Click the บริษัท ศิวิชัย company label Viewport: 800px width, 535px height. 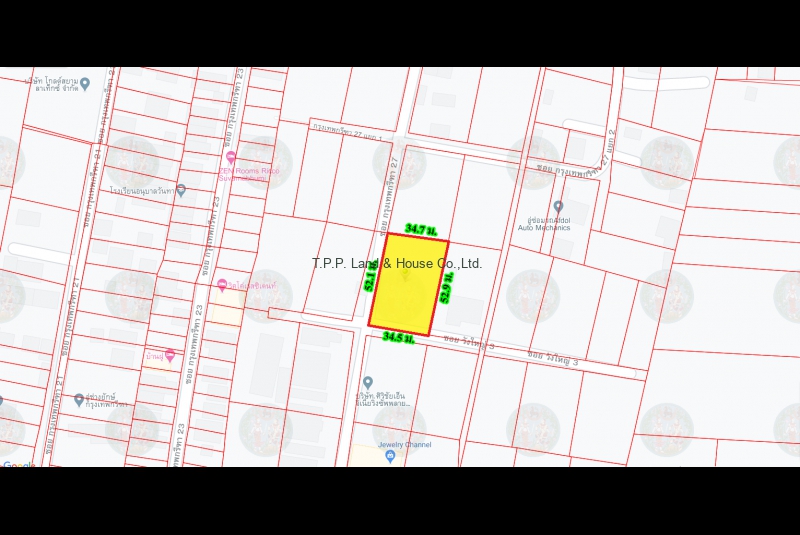tap(383, 399)
